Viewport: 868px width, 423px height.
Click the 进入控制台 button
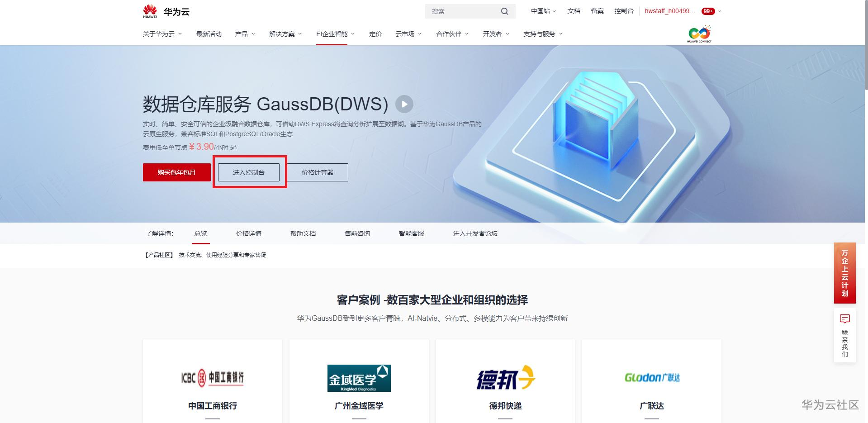[x=249, y=172]
